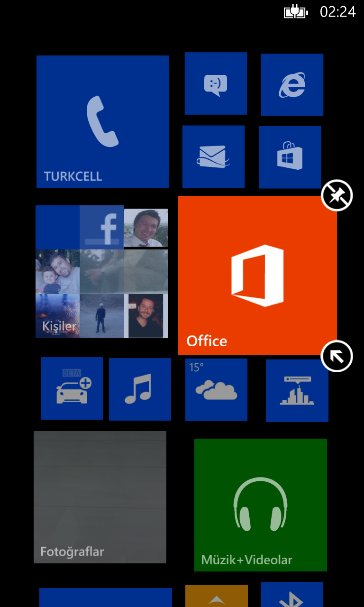Image resolution: width=364 pixels, height=607 pixels.
Task: Open the Fotoğraflar photos tile
Action: (x=100, y=497)
